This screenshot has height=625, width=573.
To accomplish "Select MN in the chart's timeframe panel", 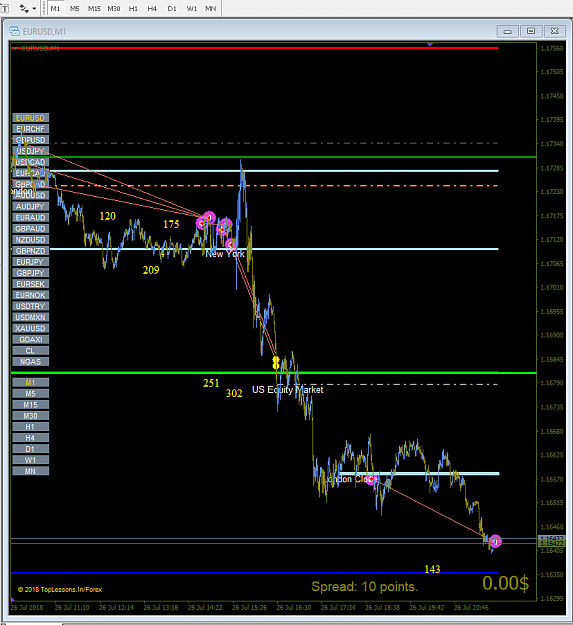I will point(31,471).
